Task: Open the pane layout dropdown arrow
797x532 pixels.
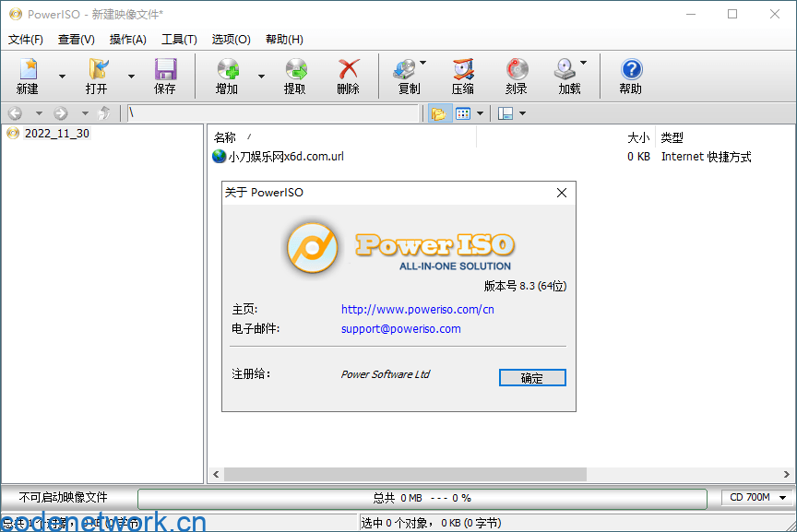Action: [x=522, y=113]
